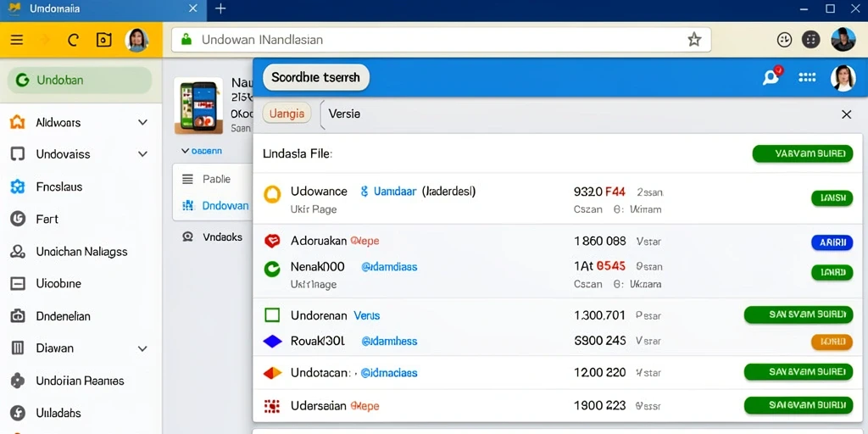Expand the Aldwoars sidebar section chevron
Viewport: 868px width, 434px height.
click(x=142, y=122)
